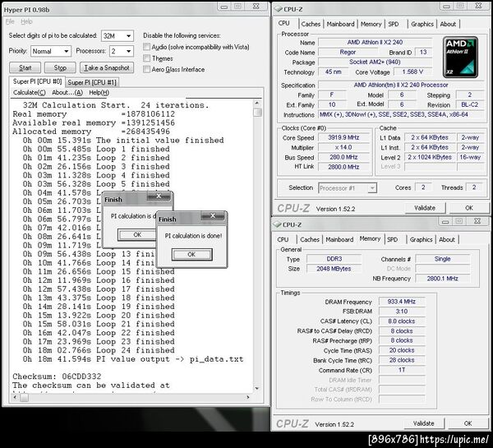
Task: Switch to Super PI [CPU #1] tab
Action: (x=92, y=82)
